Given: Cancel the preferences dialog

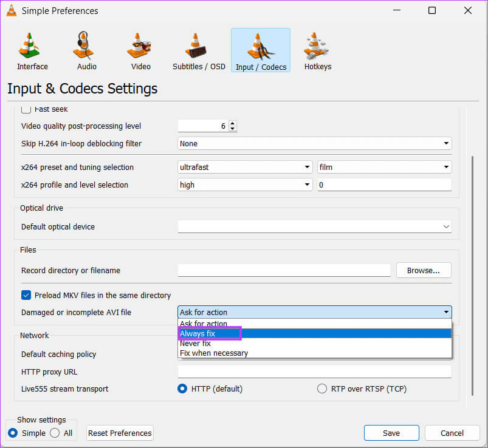Looking at the screenshot, I should 452,433.
